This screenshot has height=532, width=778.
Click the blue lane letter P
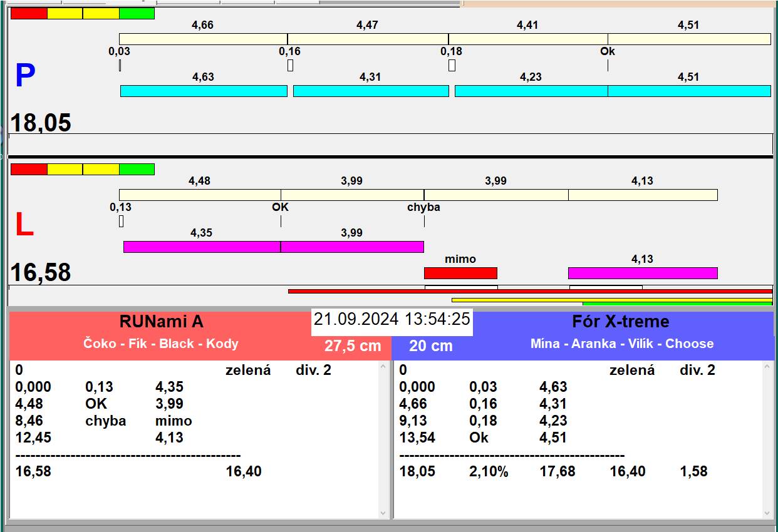coord(25,76)
